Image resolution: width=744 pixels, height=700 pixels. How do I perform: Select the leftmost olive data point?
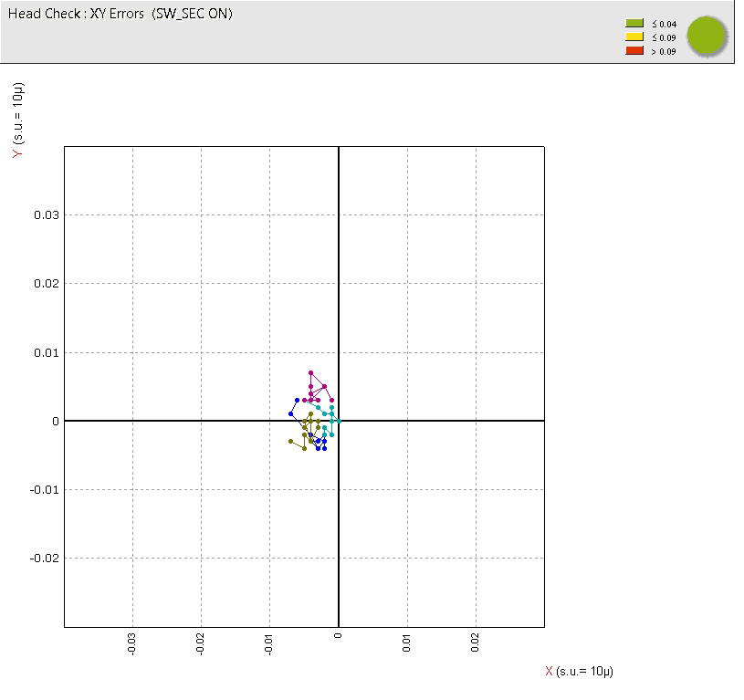[291, 441]
